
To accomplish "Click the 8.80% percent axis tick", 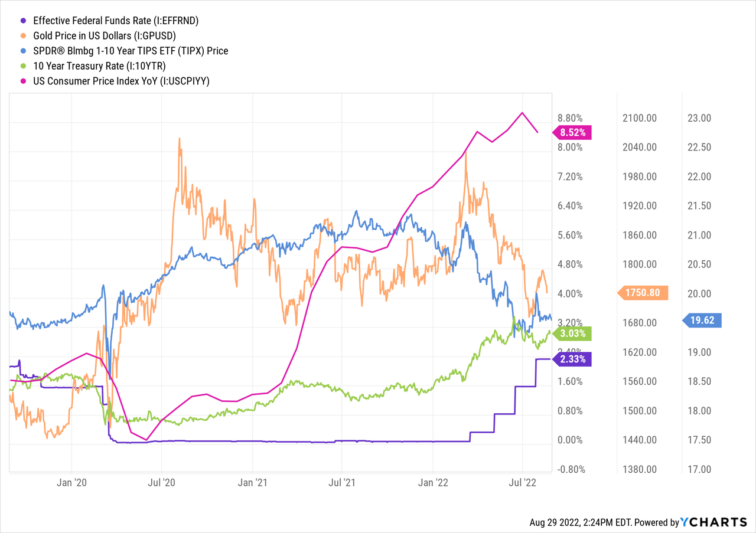I will pyautogui.click(x=569, y=118).
